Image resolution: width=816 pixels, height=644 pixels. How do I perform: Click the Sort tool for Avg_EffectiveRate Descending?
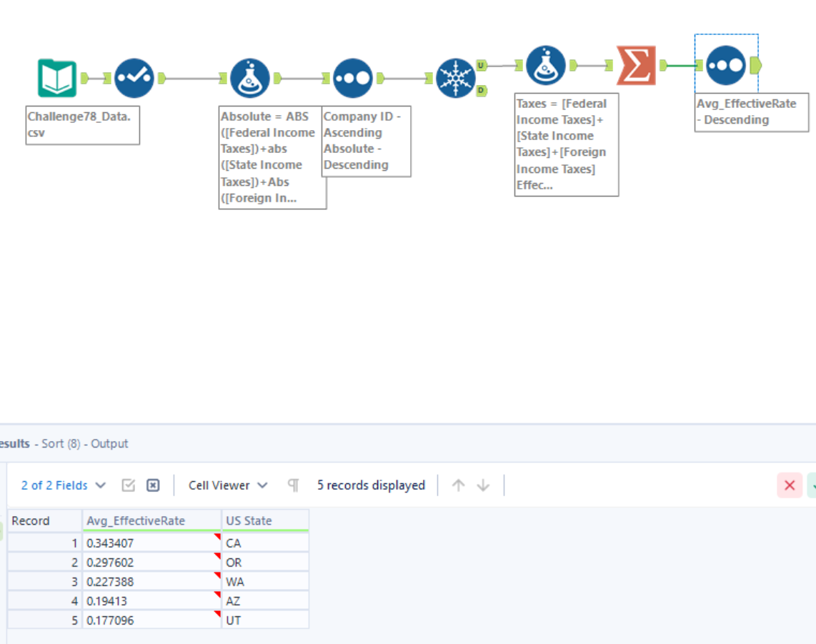tap(726, 65)
